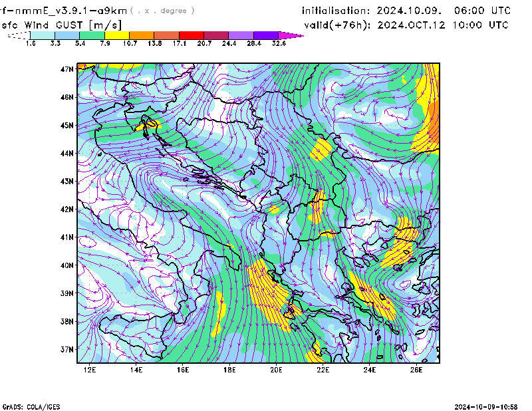Choose the crimson legend swatch after 20.7

pyautogui.click(x=216, y=35)
